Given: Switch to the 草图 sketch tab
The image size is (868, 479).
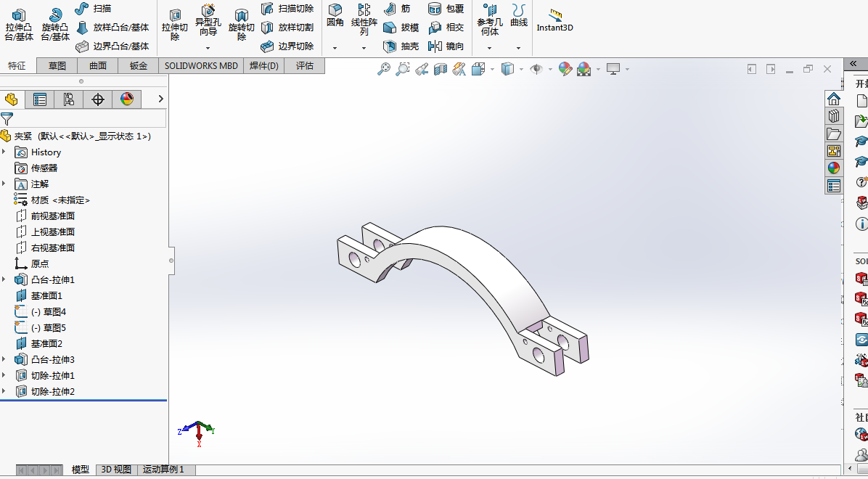Looking at the screenshot, I should (57, 66).
